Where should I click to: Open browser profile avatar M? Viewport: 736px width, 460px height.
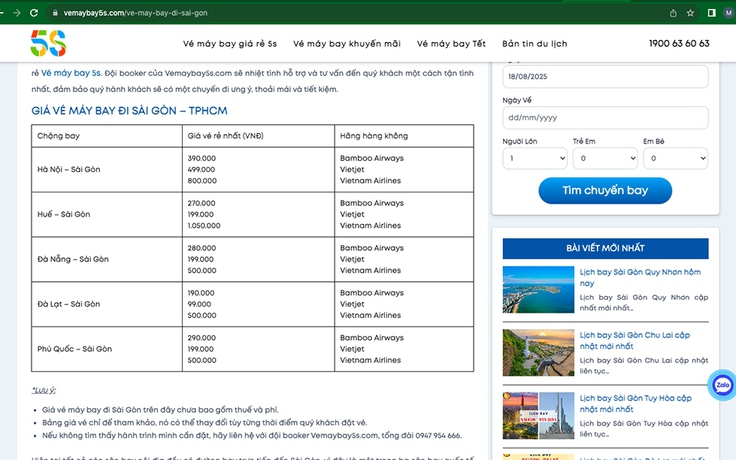tap(729, 13)
